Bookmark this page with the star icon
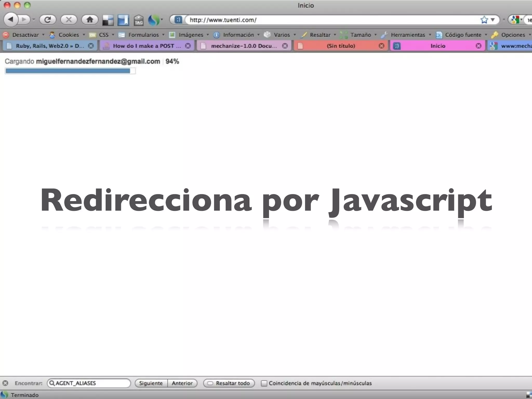 coord(484,20)
